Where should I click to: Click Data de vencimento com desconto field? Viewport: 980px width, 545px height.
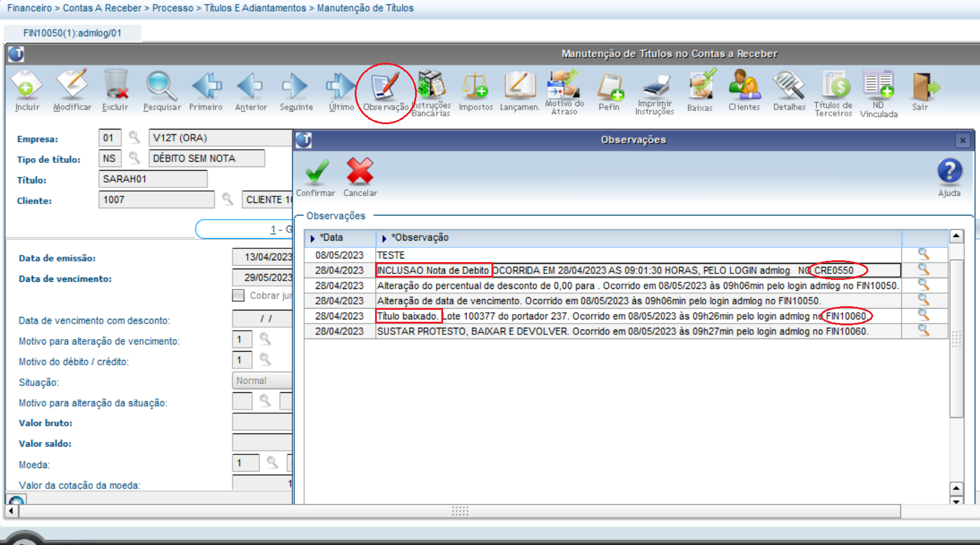262,319
